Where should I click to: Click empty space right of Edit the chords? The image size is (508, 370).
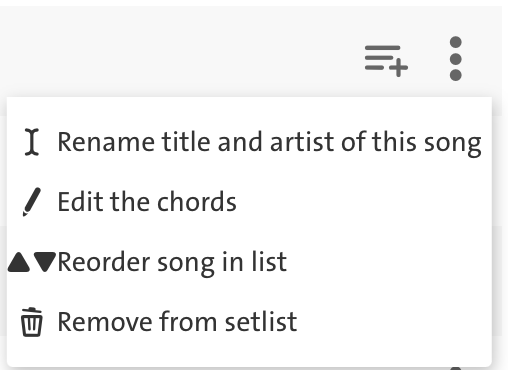[363, 202]
